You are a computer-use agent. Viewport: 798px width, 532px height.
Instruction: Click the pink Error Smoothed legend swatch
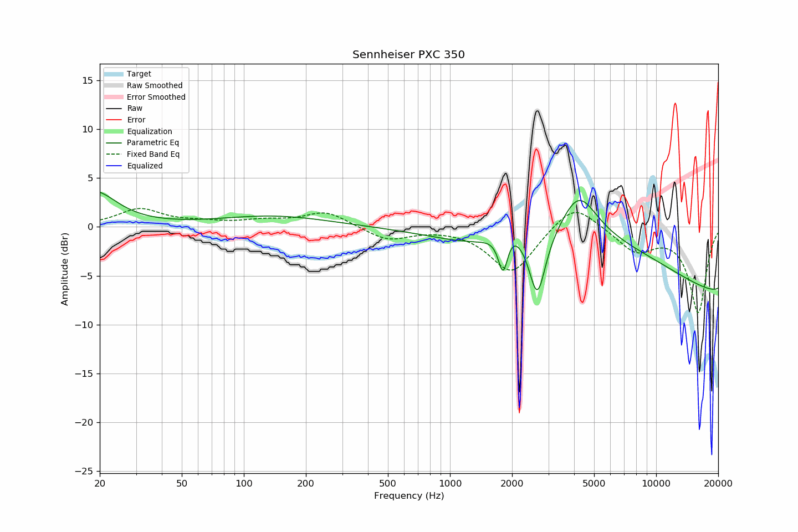pos(115,97)
